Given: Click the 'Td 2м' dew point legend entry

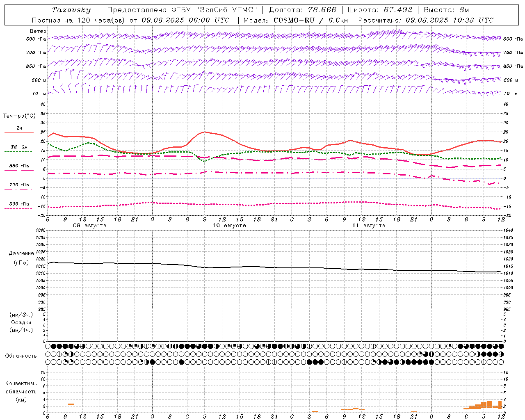Looking at the screenshot, I should [19, 147].
